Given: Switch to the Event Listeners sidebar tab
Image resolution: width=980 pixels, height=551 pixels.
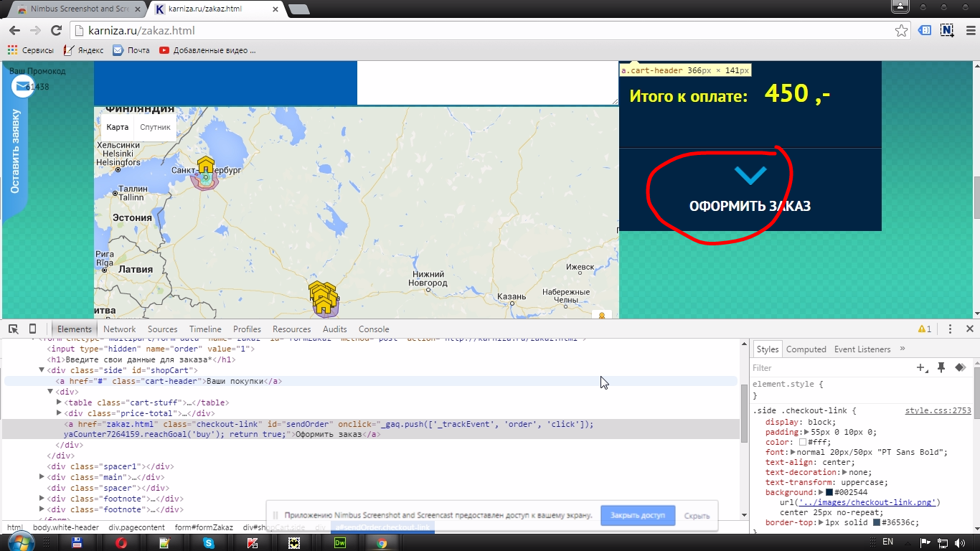Looking at the screenshot, I should [862, 349].
